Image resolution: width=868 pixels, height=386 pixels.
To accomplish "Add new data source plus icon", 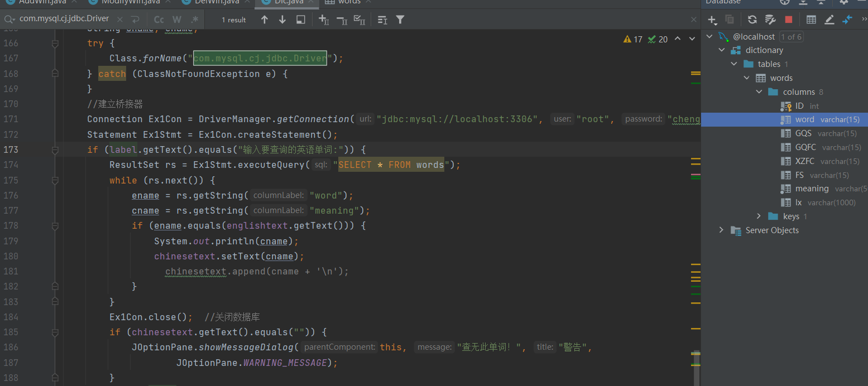I will tap(713, 20).
